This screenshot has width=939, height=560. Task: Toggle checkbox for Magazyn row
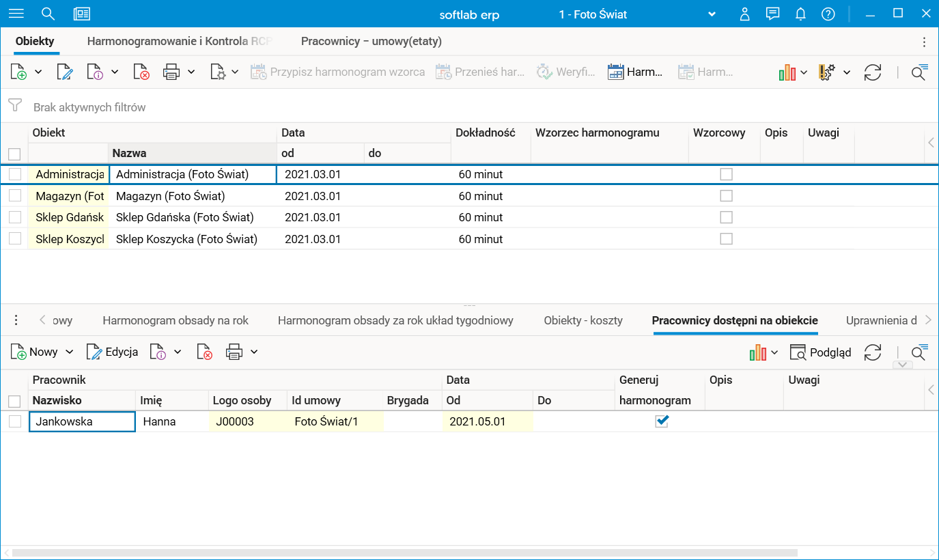[x=15, y=196]
